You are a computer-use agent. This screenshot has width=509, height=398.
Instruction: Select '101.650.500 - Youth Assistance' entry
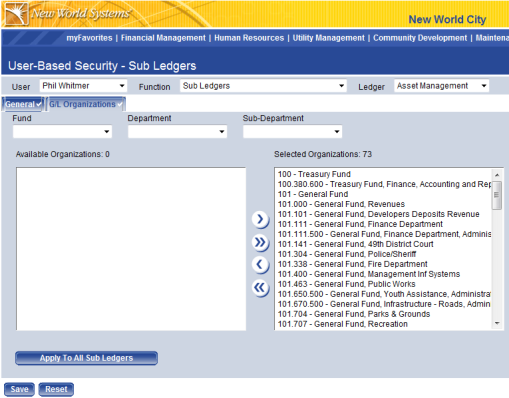tap(383, 294)
